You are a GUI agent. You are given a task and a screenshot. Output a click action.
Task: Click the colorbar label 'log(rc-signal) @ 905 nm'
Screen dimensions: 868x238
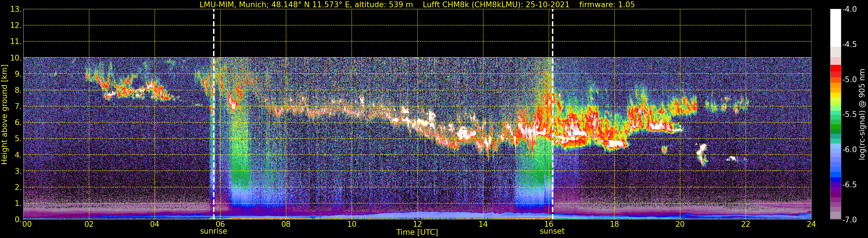(x=862, y=114)
